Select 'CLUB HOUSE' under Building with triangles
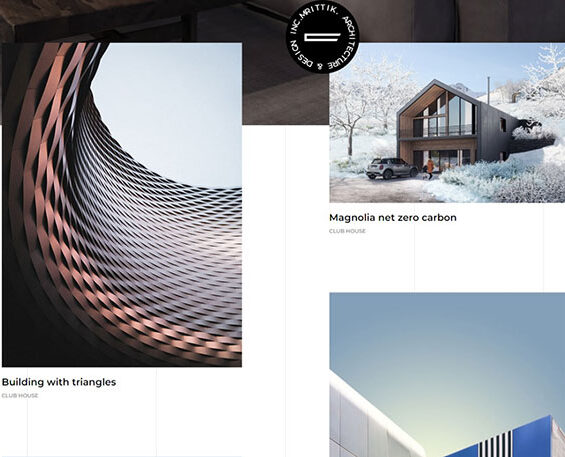Screen dimensions: 565x457 click(x=20, y=395)
